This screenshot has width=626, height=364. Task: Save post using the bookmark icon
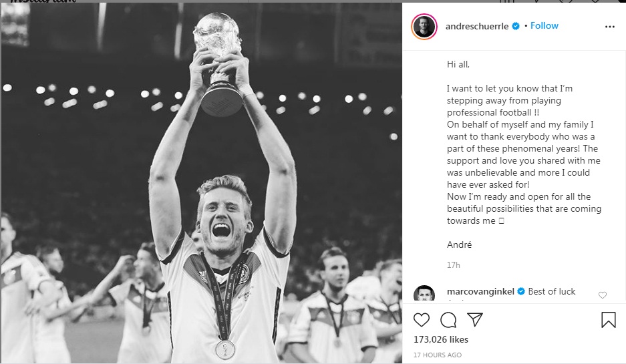(608, 320)
